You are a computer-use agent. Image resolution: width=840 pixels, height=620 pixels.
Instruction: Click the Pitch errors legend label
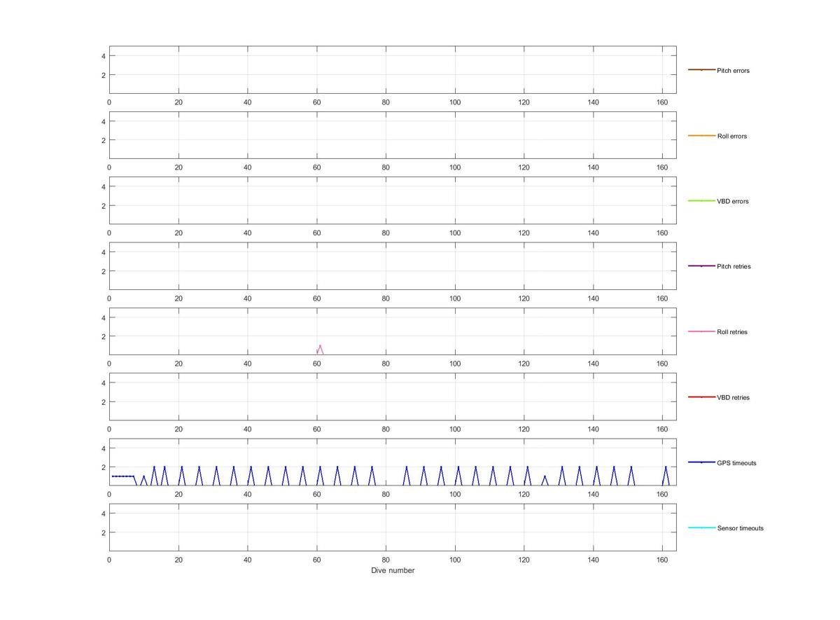(733, 71)
